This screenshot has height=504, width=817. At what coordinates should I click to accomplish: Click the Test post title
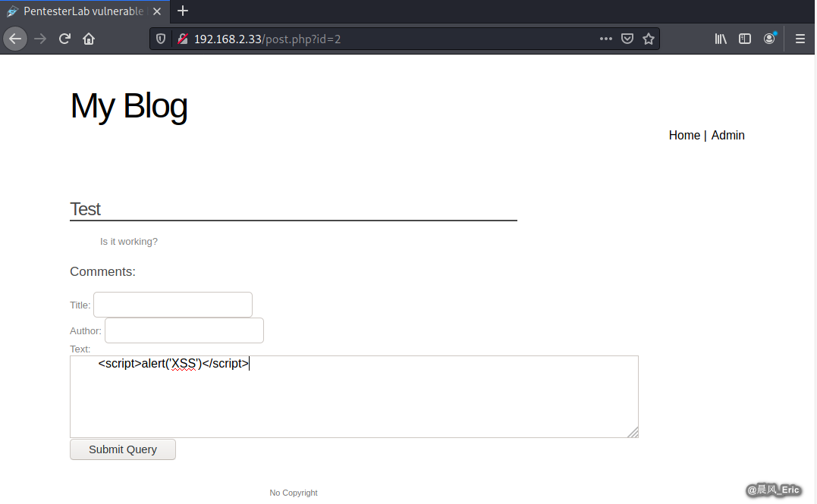86,209
